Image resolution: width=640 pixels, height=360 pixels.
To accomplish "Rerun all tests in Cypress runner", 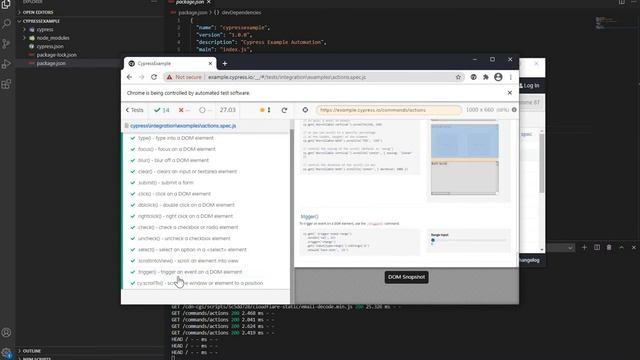I will (284, 110).
